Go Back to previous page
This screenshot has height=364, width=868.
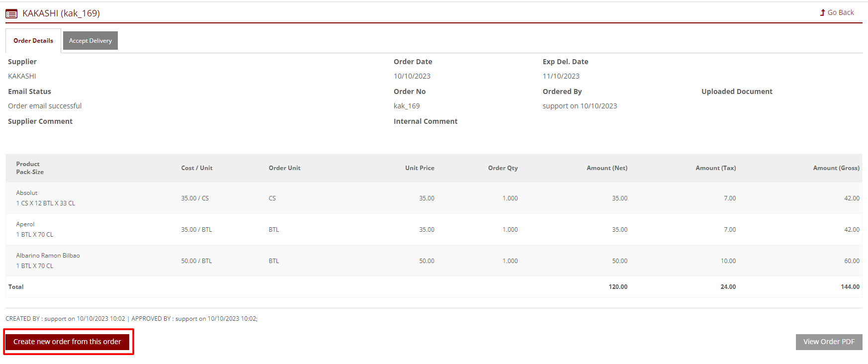[x=840, y=12]
